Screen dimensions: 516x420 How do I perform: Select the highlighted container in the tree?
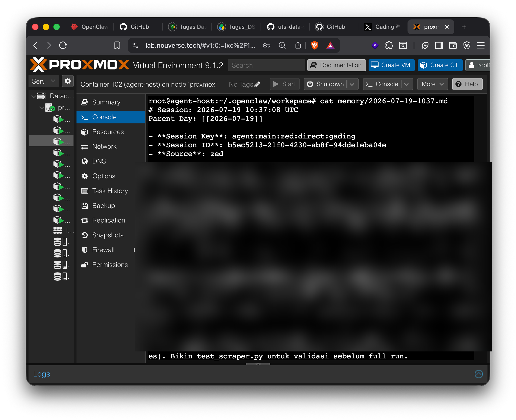51,141
